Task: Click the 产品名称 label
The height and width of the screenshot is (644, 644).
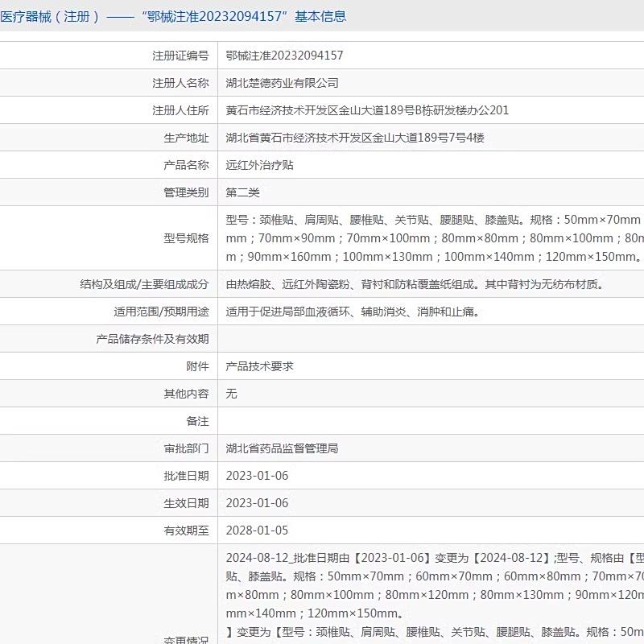Action: click(x=186, y=165)
